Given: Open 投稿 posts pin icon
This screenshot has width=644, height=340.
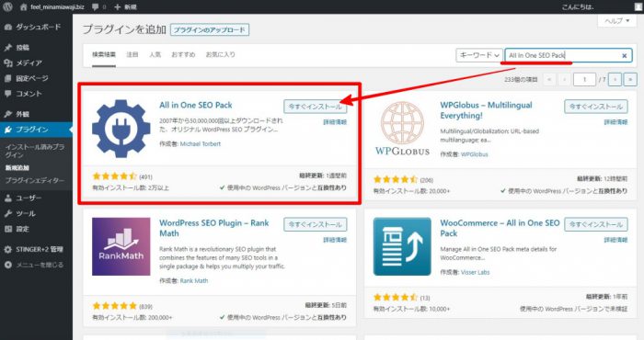Looking at the screenshot, I should (x=7, y=48).
